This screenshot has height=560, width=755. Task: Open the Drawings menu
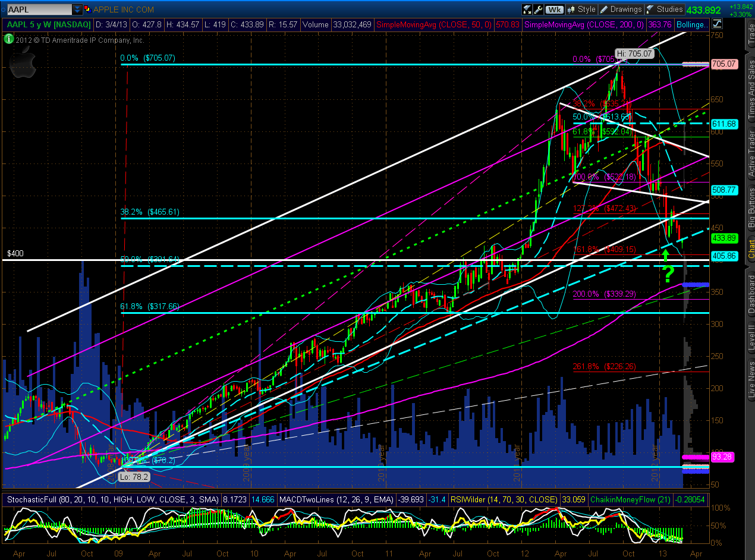pos(621,10)
